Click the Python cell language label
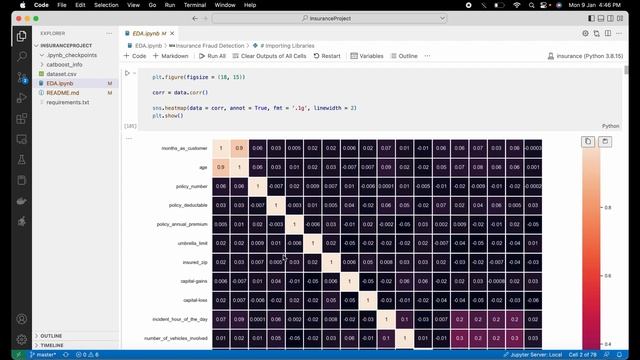Viewport: 640px width, 360px height. tap(610, 126)
